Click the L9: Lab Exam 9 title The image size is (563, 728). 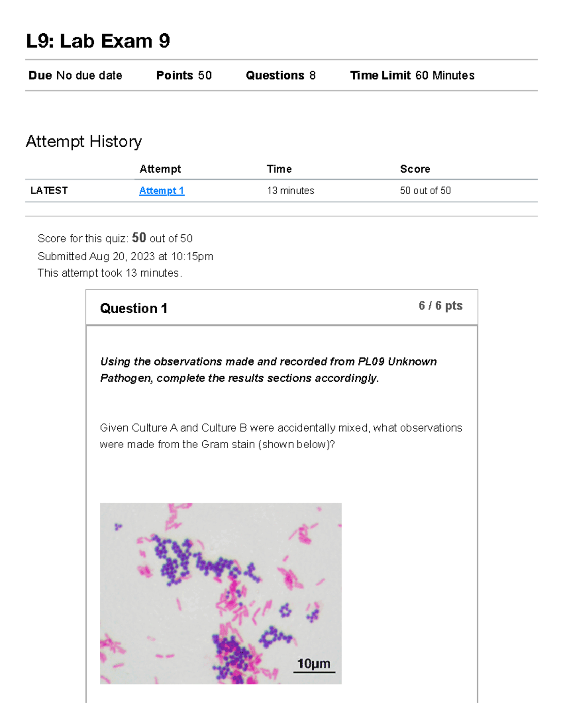pyautogui.click(x=98, y=41)
